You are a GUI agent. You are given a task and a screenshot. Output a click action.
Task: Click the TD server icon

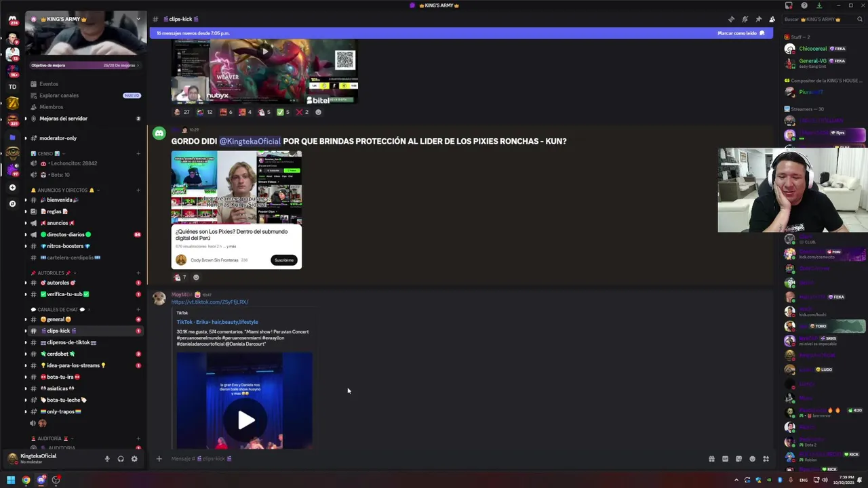click(x=12, y=87)
